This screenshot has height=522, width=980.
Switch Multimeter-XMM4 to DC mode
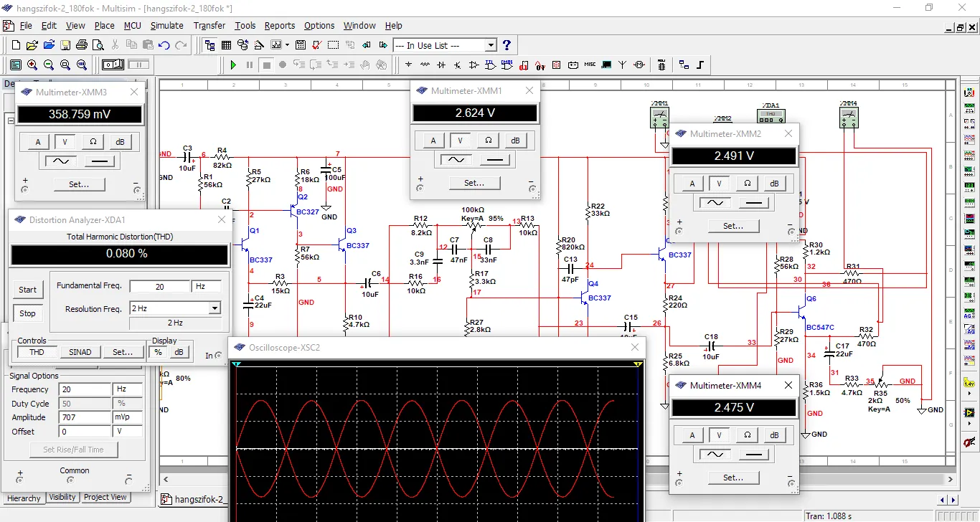pos(753,454)
